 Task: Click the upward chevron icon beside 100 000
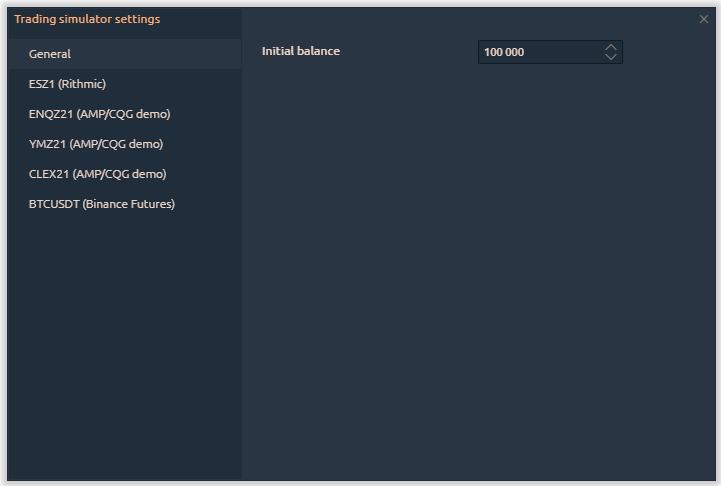click(x=611, y=47)
